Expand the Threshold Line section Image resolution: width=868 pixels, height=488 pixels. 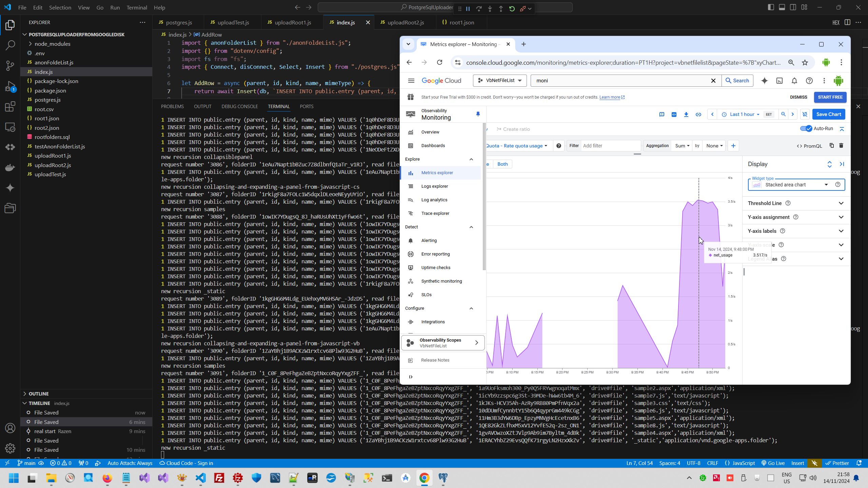tap(841, 203)
